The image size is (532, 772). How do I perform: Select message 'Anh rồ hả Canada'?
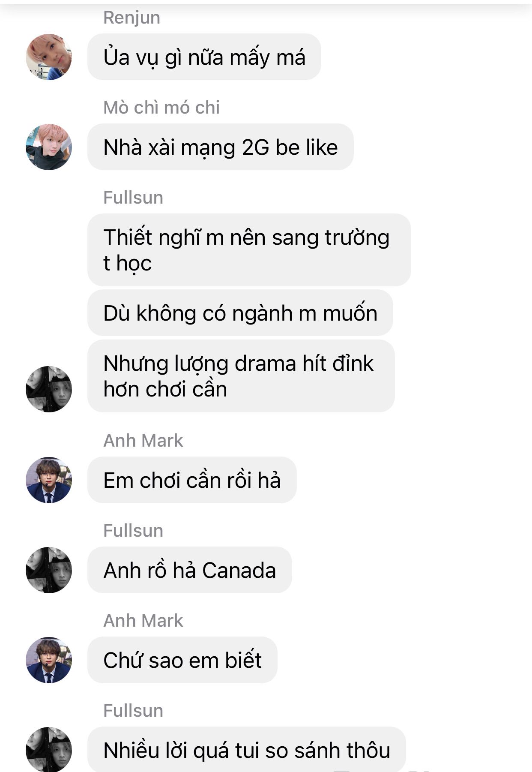(190, 570)
